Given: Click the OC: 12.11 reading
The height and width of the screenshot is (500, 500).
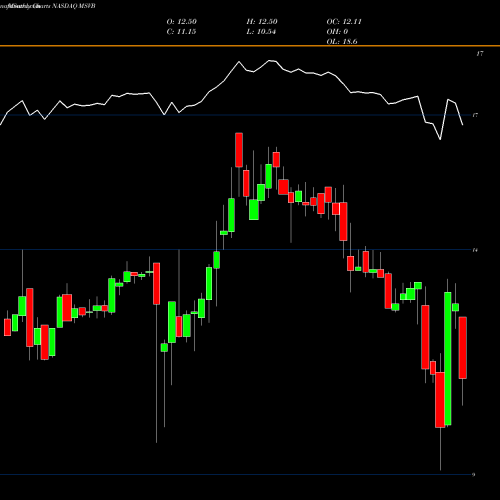Looking at the screenshot, I should 344,22.
